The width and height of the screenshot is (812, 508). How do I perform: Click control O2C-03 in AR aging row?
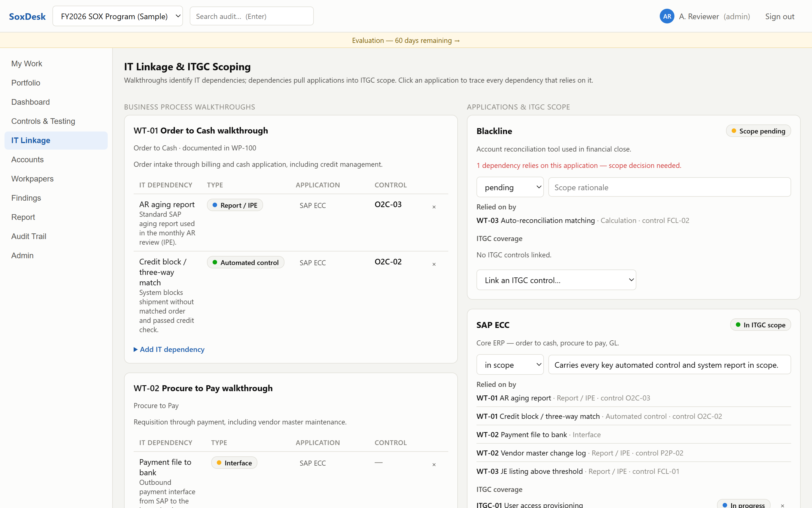point(388,204)
